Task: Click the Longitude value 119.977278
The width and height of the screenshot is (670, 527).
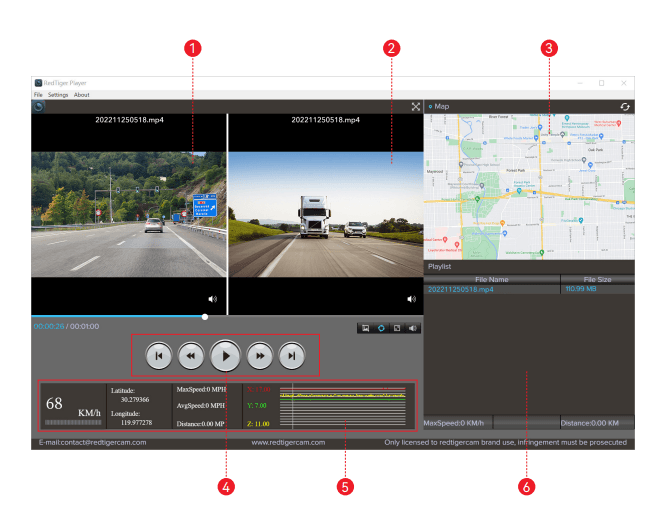Action: (x=136, y=423)
